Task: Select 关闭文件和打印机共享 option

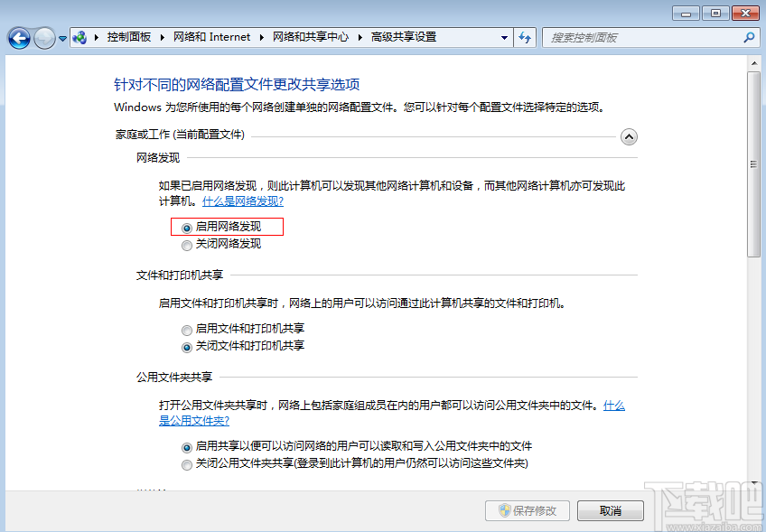Action: coord(187,345)
